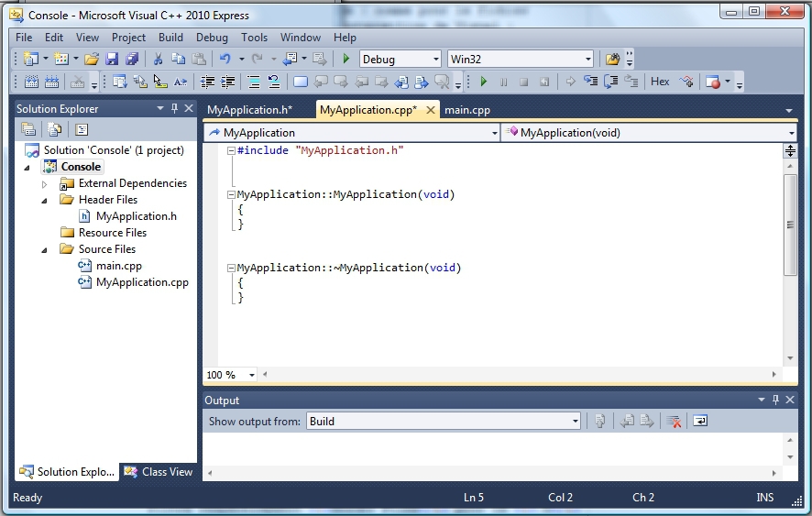This screenshot has width=812, height=516.
Task: Switch to the main.cpp tab
Action: 466,110
